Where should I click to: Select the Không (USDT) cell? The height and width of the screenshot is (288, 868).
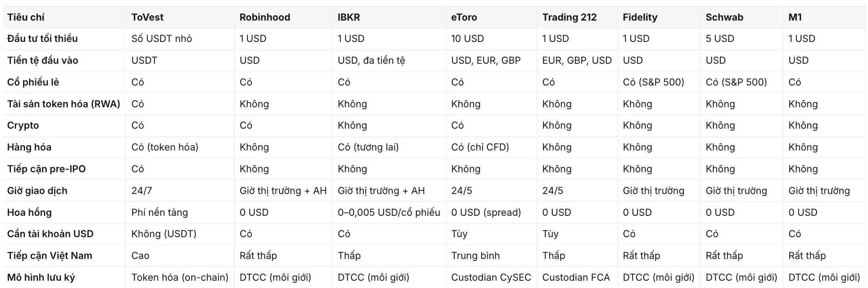164,234
